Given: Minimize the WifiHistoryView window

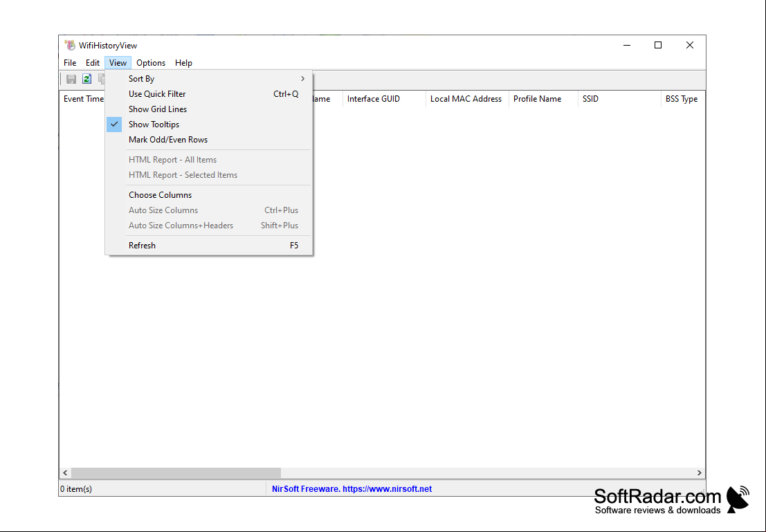Looking at the screenshot, I should [x=627, y=46].
